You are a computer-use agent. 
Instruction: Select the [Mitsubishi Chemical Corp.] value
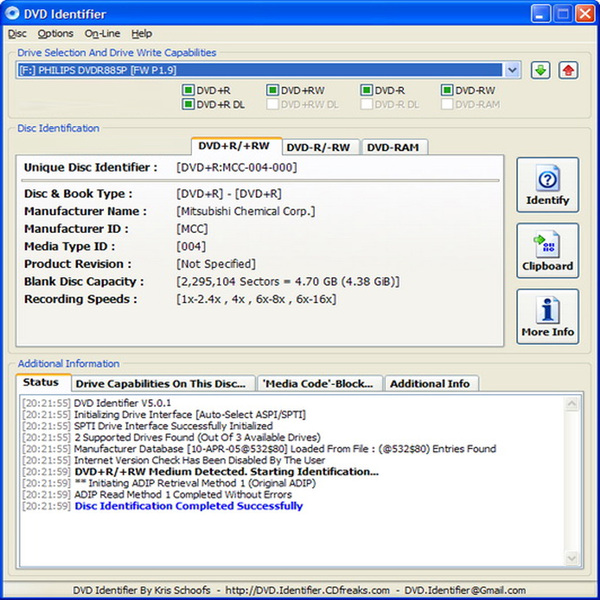click(245, 211)
